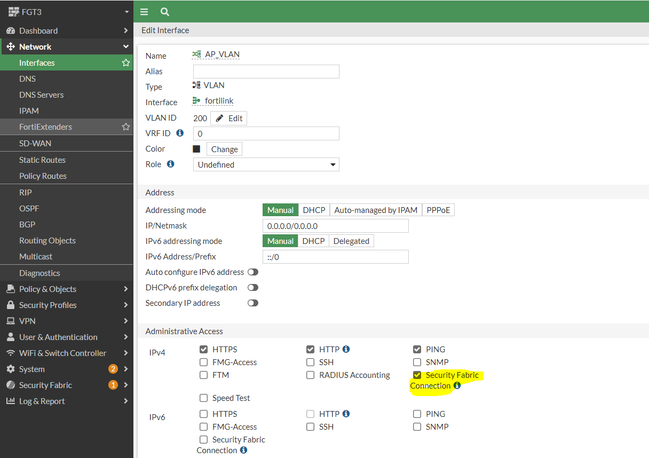Click the Security Profiles lock icon

pos(11,305)
